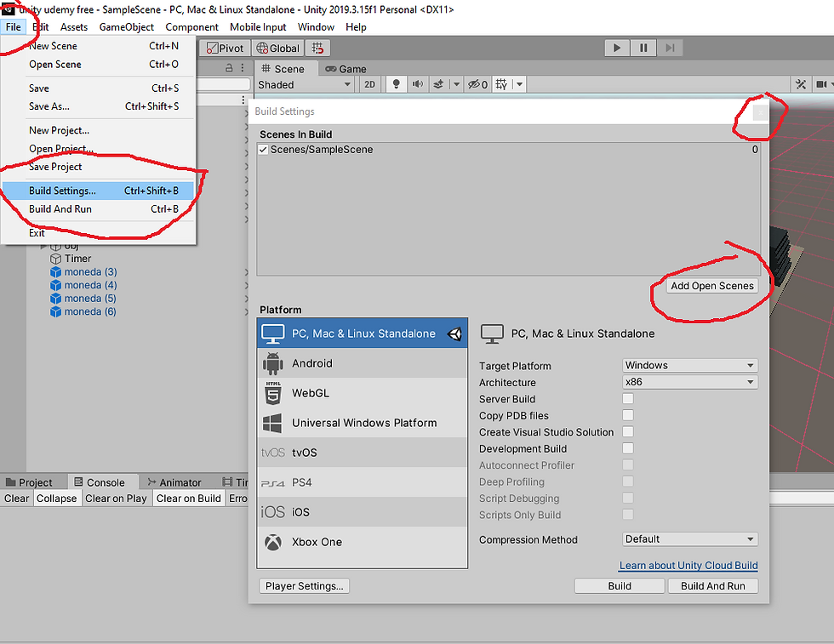The height and width of the screenshot is (644, 834).
Task: Open Compression Method dropdown
Action: pos(690,539)
